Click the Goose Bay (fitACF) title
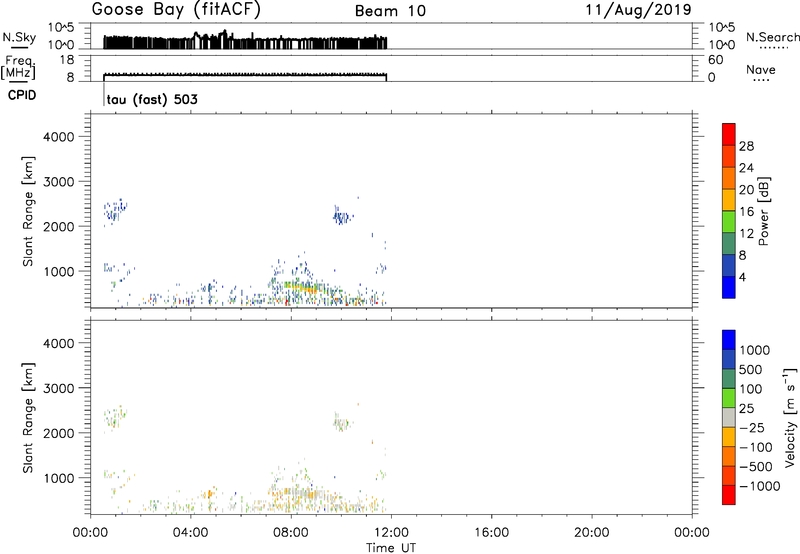The height and width of the screenshot is (554, 800). pos(176,10)
